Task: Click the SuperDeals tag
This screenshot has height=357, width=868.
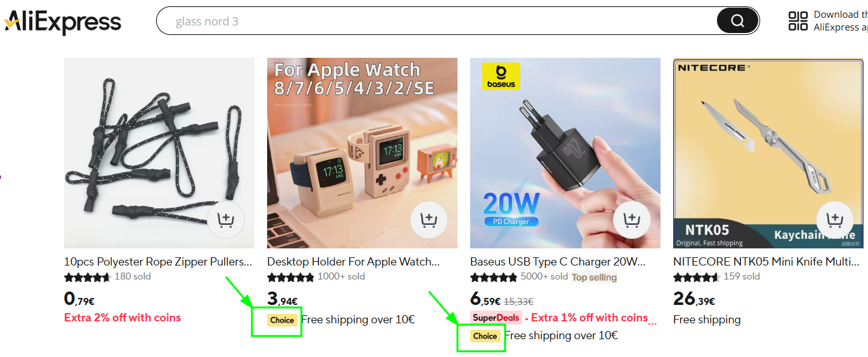Action: (x=496, y=318)
